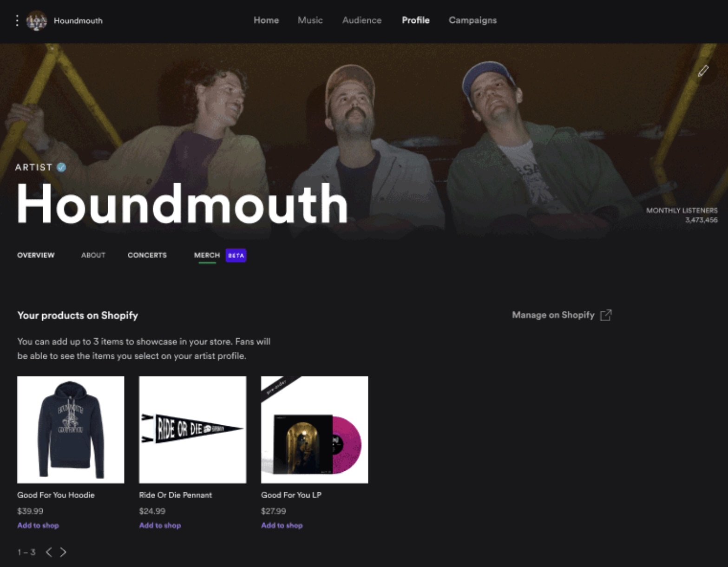This screenshot has height=567, width=728.
Task: Open the Concerts tab
Action: [147, 255]
